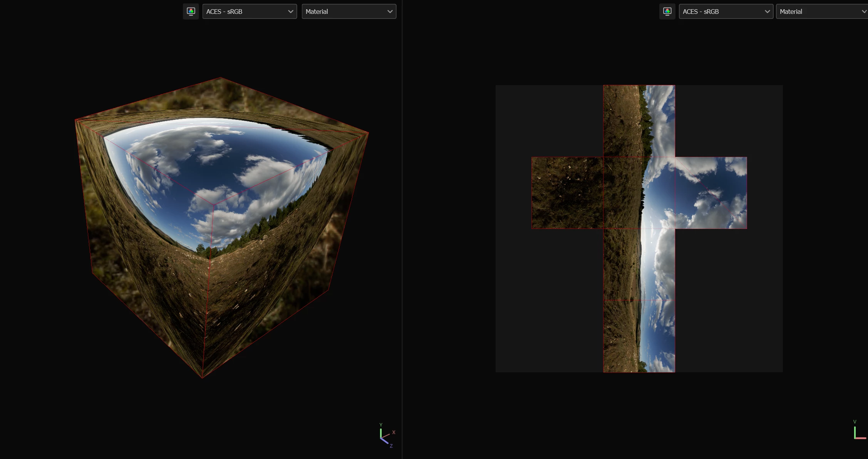This screenshot has width=868, height=459.
Task: Open Material dropdown in 3D viewport
Action: click(x=349, y=12)
